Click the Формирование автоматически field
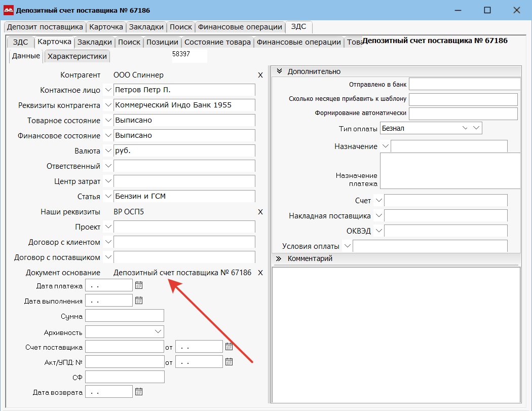 463,114
